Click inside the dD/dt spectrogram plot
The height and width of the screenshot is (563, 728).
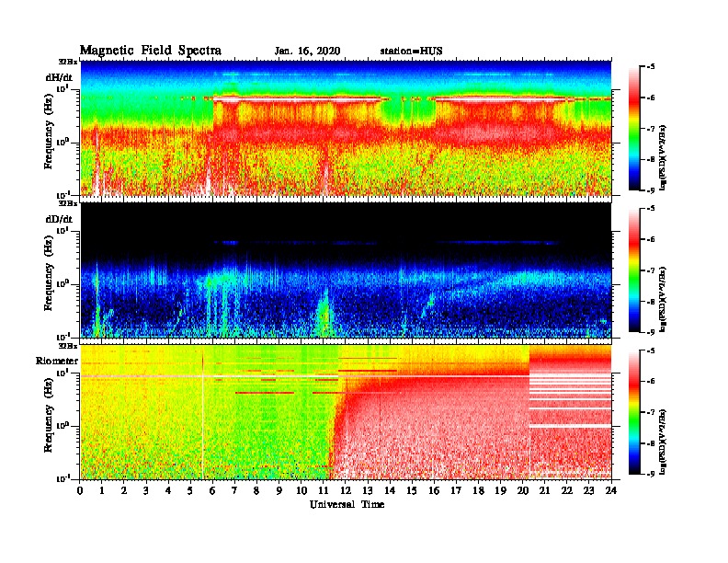(346, 270)
